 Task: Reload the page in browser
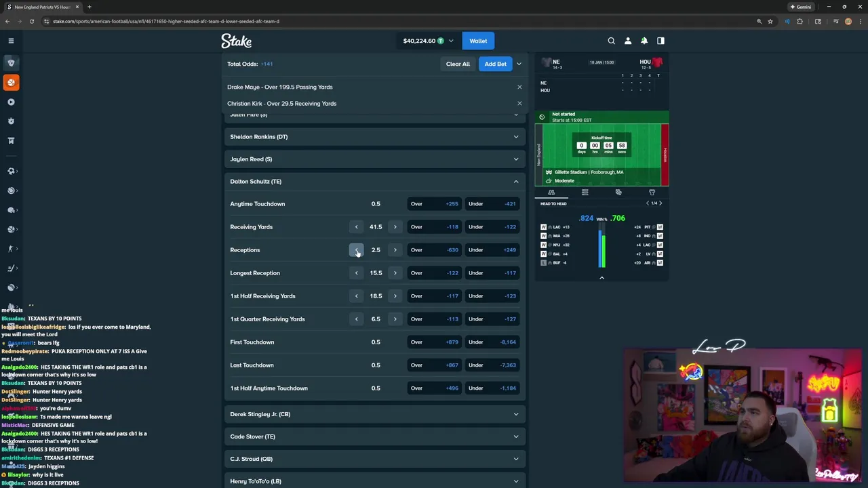[x=31, y=21]
